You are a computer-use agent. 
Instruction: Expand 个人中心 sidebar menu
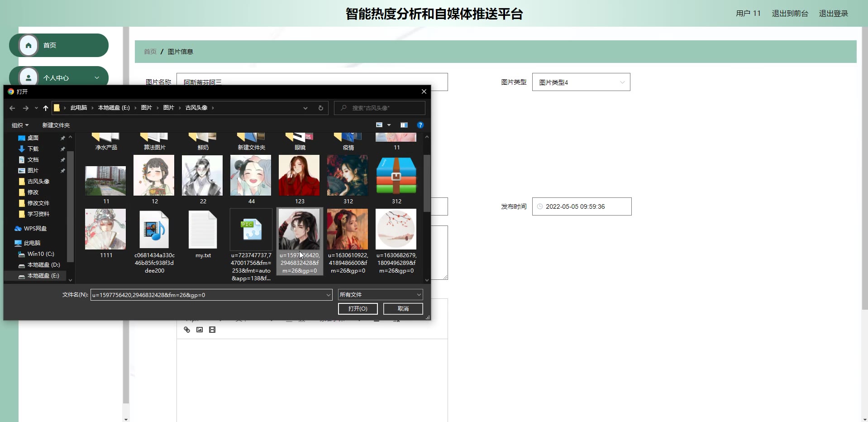pyautogui.click(x=59, y=77)
